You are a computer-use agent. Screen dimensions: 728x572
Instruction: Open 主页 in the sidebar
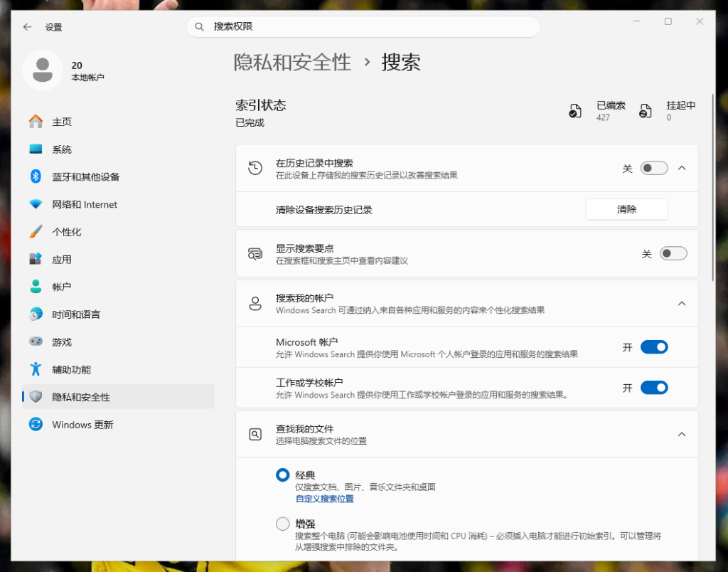click(119, 122)
